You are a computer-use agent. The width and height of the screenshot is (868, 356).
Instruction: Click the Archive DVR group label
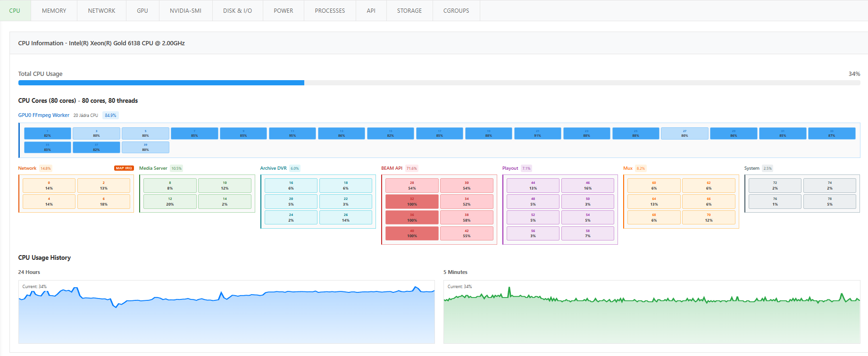point(274,168)
